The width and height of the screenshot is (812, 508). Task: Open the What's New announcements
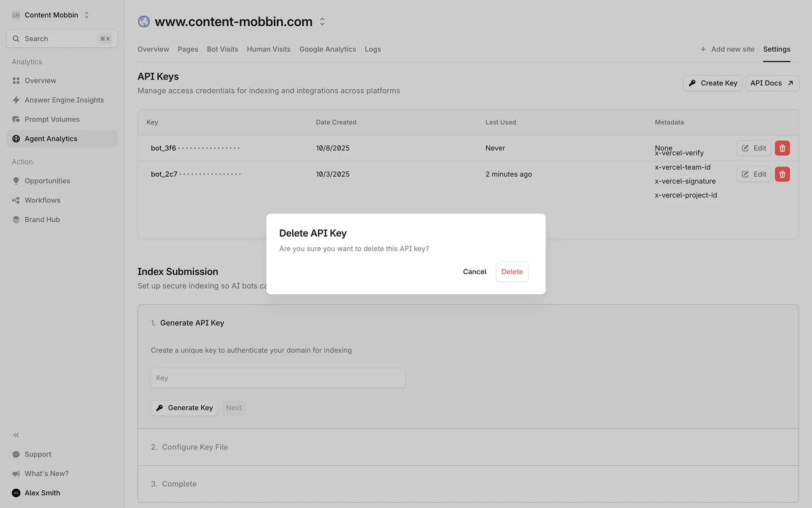coord(46,473)
